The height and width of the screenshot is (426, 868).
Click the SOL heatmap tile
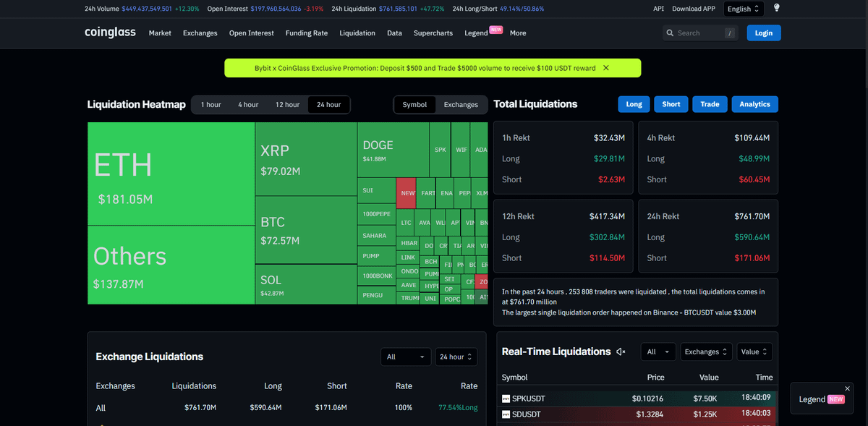[306, 284]
